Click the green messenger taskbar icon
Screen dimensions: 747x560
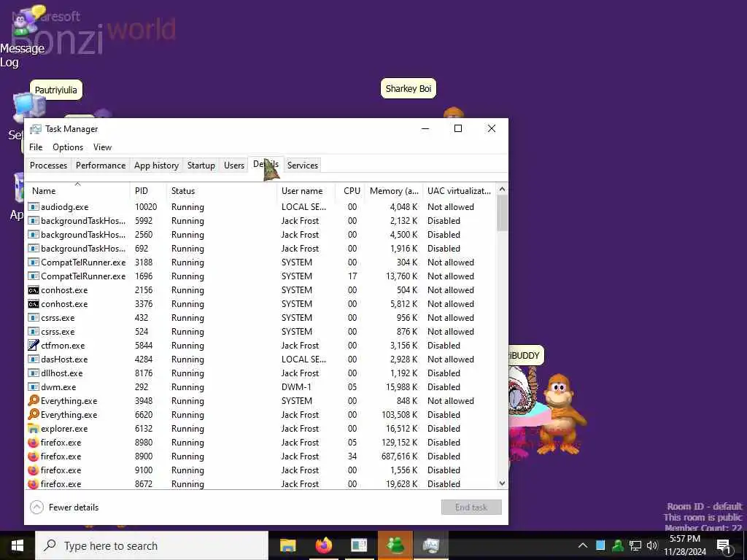point(395,545)
